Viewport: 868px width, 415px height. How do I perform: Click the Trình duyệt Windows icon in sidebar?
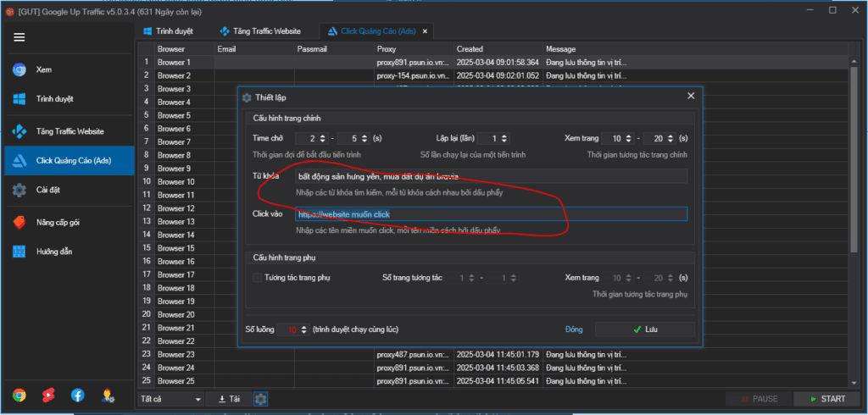click(19, 99)
